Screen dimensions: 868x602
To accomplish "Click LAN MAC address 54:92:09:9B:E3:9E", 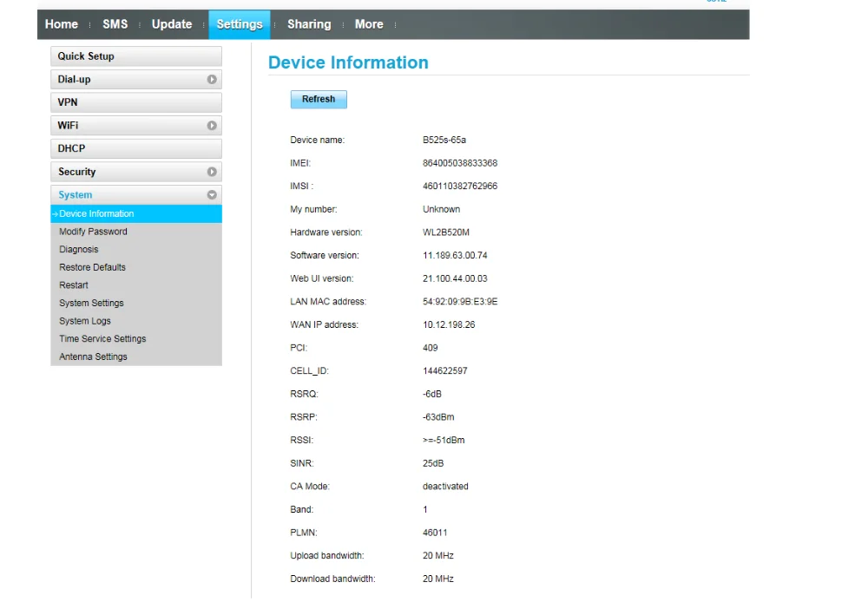I will [460, 302].
